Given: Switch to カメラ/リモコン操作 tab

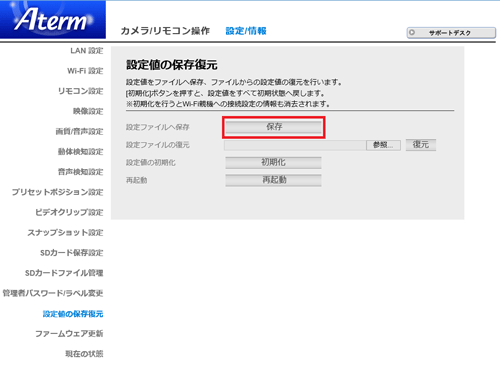Looking at the screenshot, I should click(165, 31).
